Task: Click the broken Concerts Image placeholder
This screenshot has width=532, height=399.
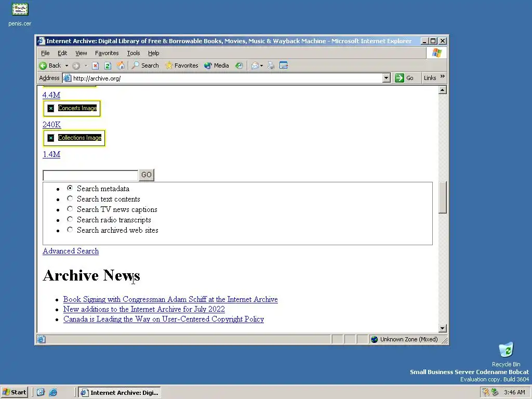Action: [x=72, y=108]
